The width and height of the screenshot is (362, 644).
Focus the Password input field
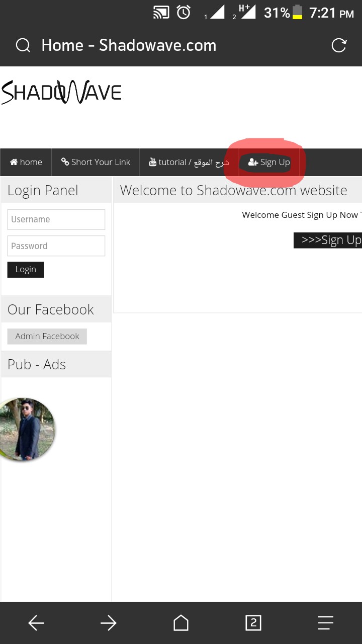tap(56, 246)
